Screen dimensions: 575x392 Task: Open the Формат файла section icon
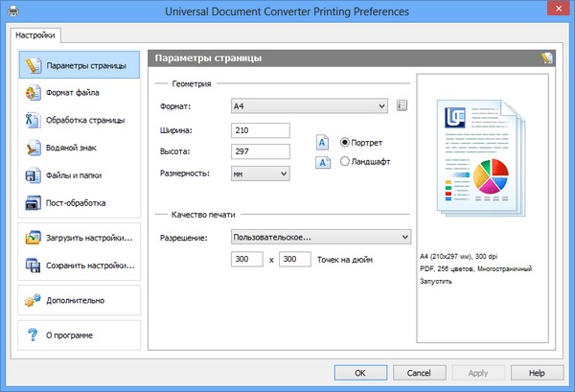tap(32, 93)
